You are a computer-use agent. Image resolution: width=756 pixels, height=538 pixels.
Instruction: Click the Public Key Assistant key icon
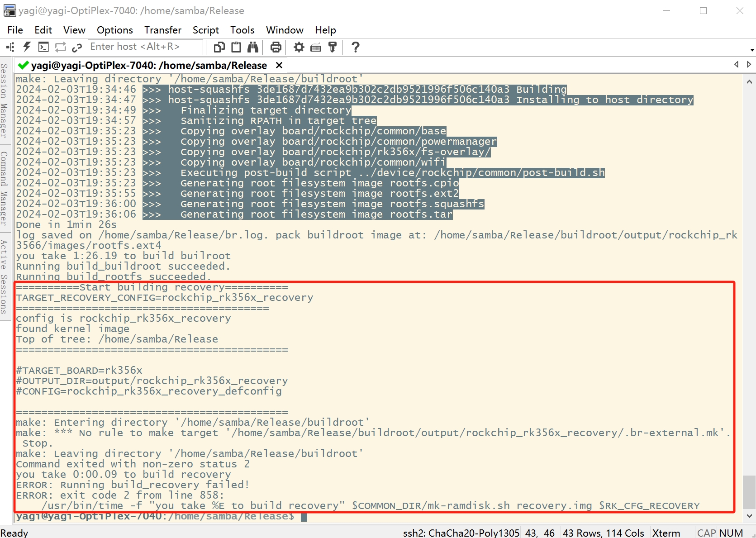point(333,47)
